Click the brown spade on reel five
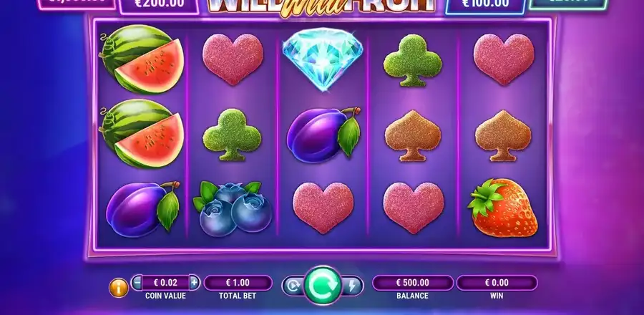This screenshot has width=644, height=315. [503, 135]
